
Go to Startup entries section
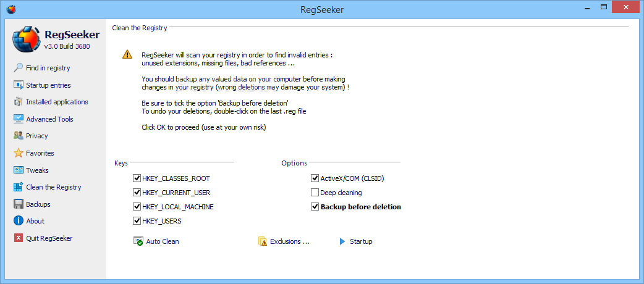pyautogui.click(x=48, y=85)
